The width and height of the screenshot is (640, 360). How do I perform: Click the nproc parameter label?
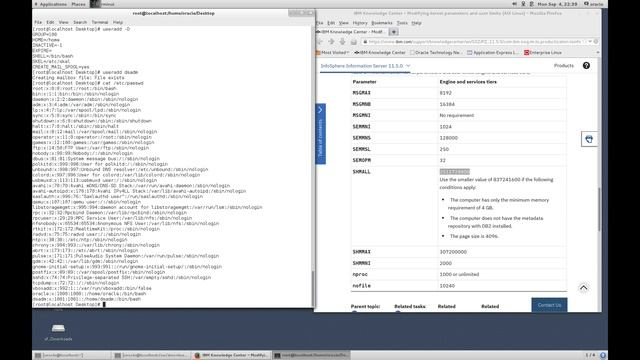(x=360, y=274)
